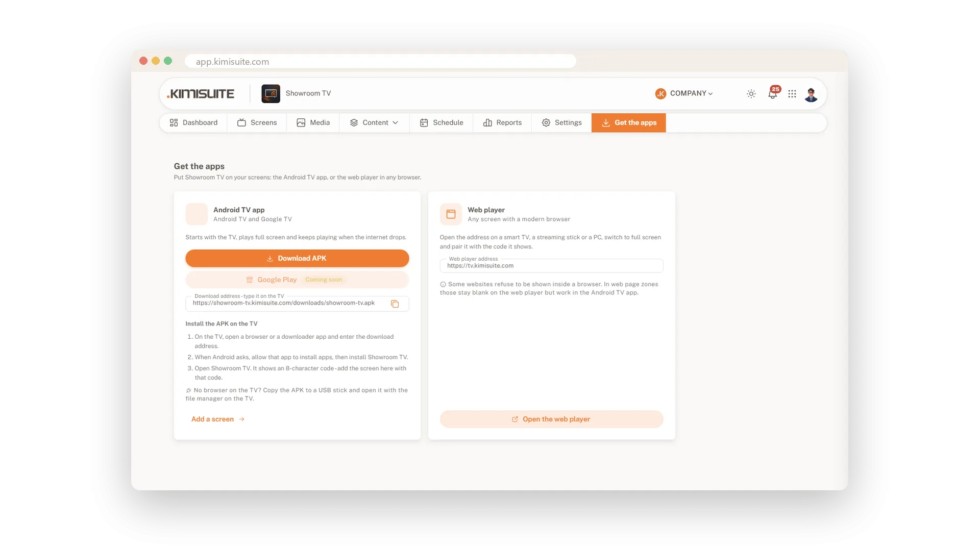Open the Schedule tab
Viewport: 980px width, 551px height.
coord(442,122)
